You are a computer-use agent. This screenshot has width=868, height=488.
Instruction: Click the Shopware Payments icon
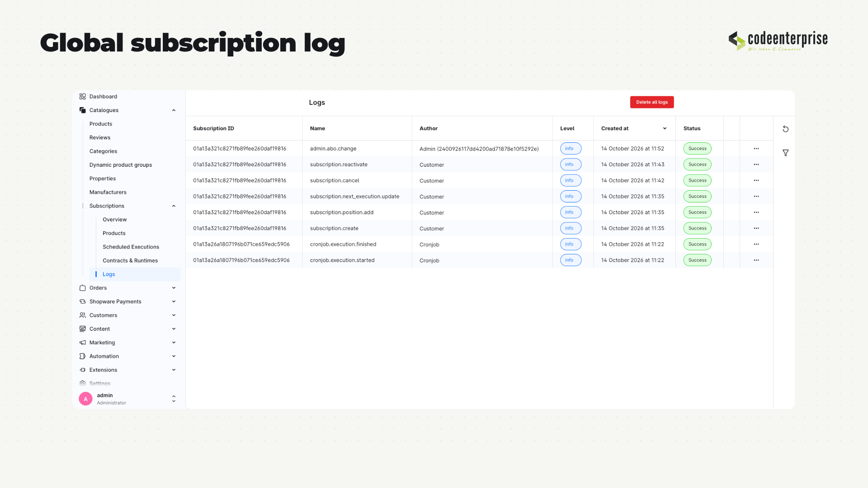click(82, 301)
